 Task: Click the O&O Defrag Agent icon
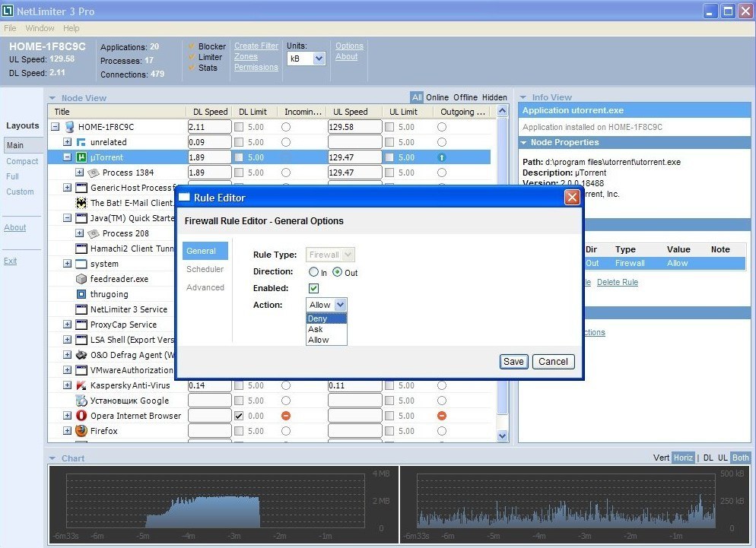[x=81, y=355]
